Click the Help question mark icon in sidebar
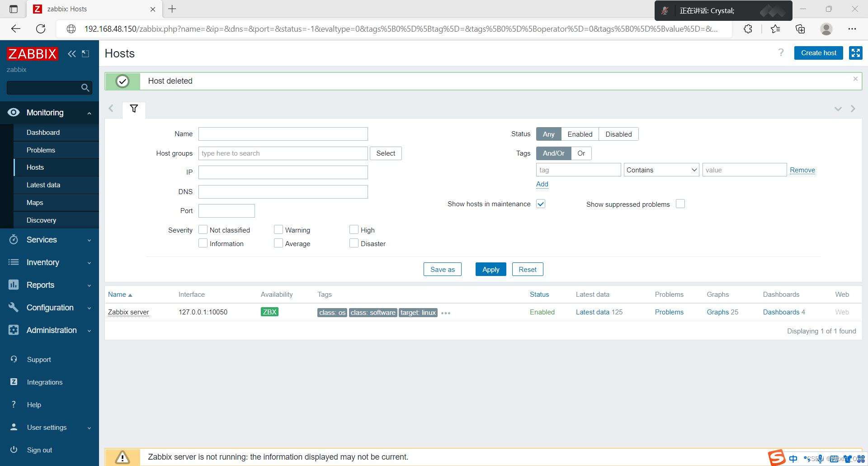This screenshot has width=868, height=466. pos(14,404)
